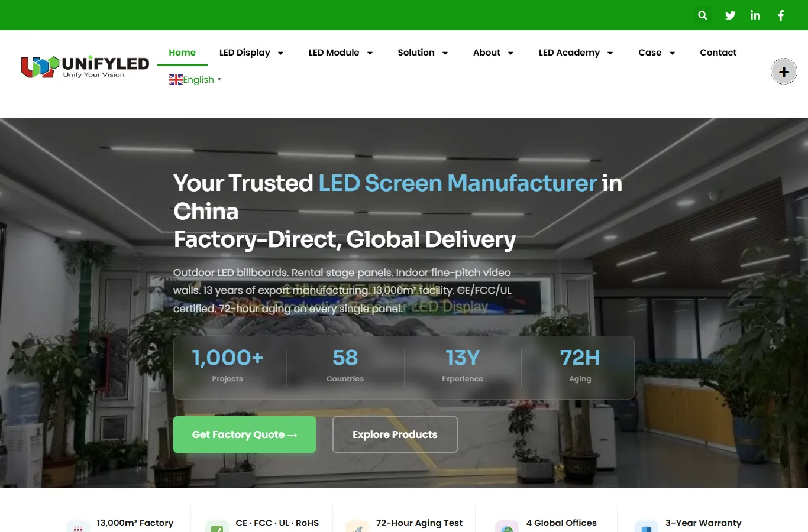Click the Factory-Direct, Global Delivery heading
808x532 pixels.
[x=345, y=239]
